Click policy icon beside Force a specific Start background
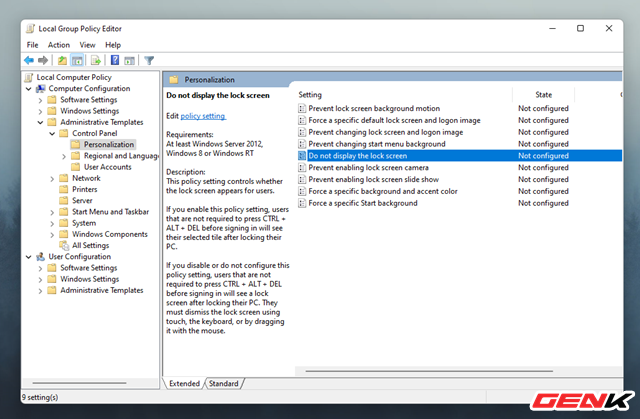Viewport: 640px width, 419px height. click(302, 203)
